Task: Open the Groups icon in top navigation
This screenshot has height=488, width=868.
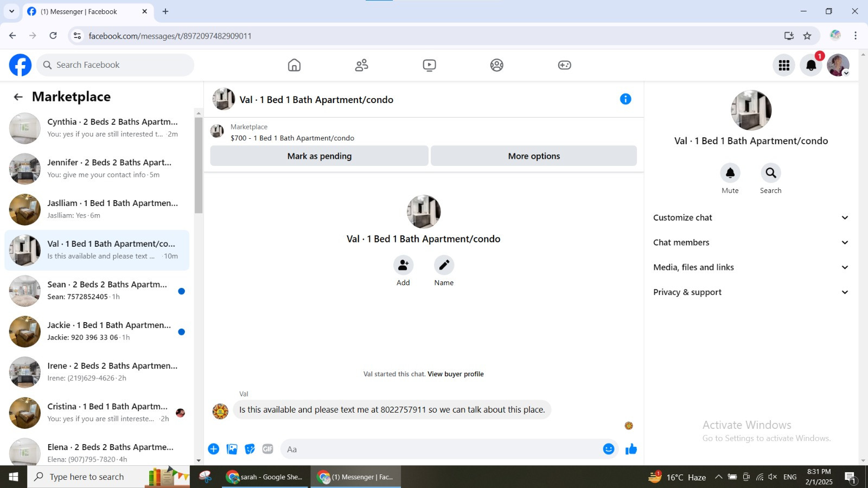Action: point(496,65)
